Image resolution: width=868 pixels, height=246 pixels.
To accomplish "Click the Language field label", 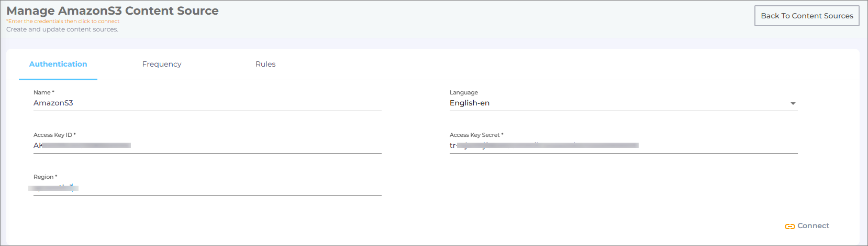I will click(463, 92).
